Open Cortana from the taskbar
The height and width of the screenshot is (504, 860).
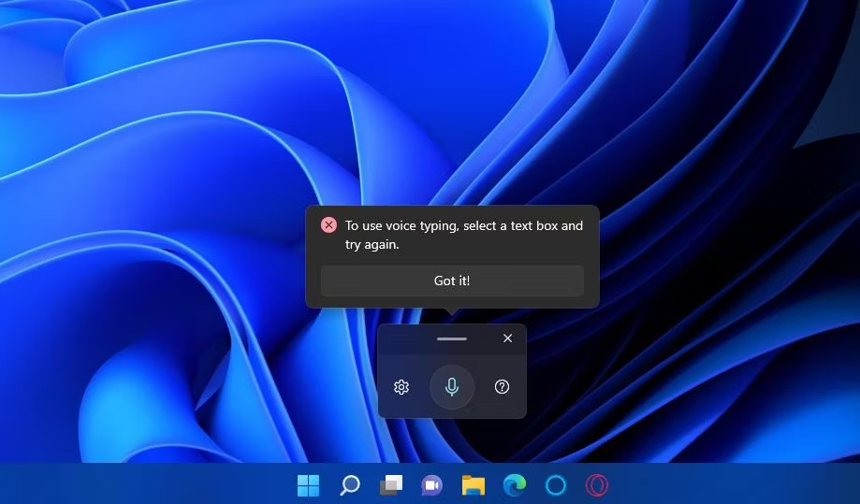[556, 485]
